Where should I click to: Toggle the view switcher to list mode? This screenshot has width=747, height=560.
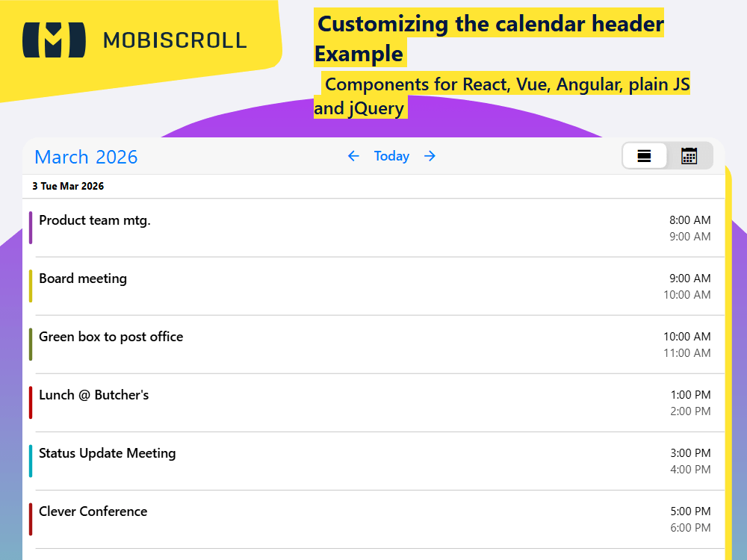(645, 156)
